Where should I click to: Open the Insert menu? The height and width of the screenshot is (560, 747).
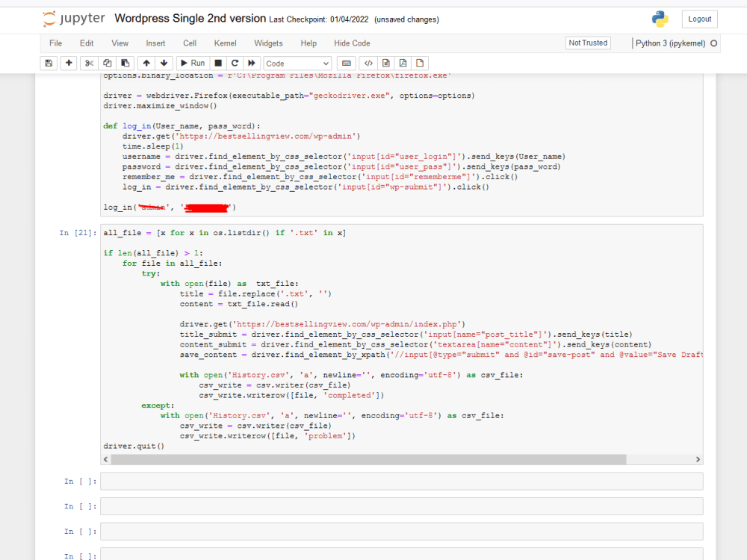click(155, 43)
